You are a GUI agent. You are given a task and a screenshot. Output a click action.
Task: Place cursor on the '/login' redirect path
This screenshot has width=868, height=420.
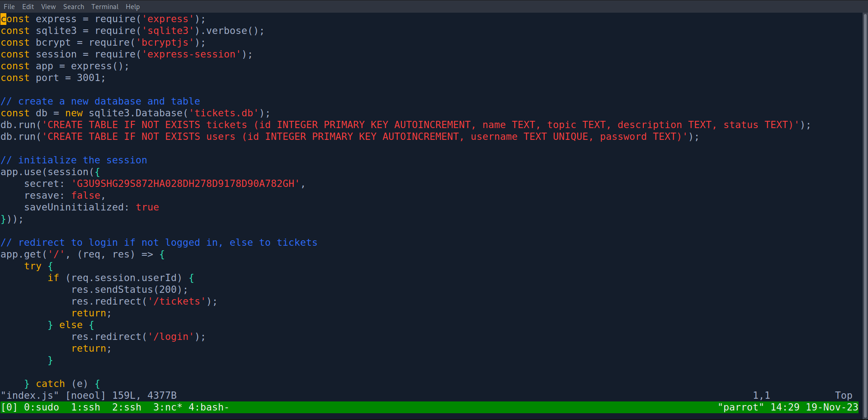tap(171, 337)
